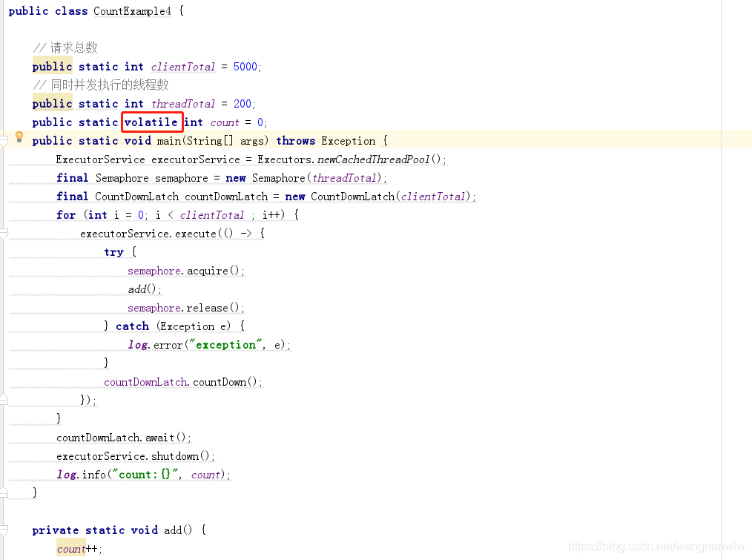This screenshot has width=752, height=560.
Task: Click the class name CountExample4
Action: 132,11
